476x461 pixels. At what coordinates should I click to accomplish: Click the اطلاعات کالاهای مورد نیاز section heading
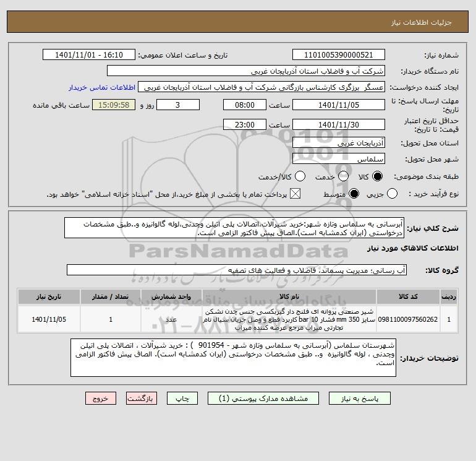tap(413, 248)
